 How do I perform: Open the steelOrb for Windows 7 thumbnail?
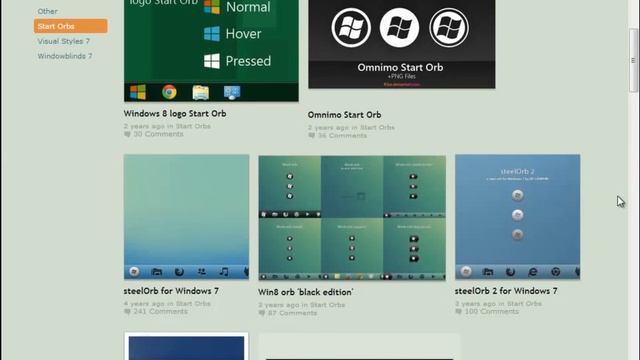click(187, 217)
